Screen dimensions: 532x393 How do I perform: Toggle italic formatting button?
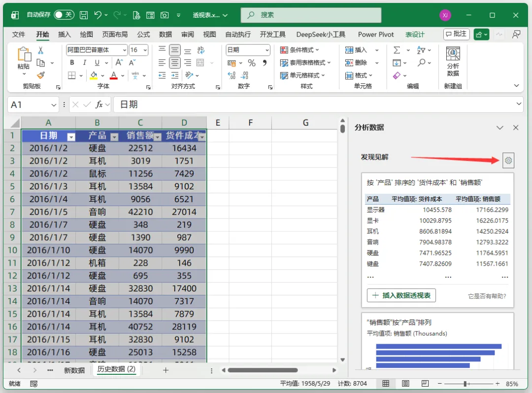pyautogui.click(x=85, y=63)
